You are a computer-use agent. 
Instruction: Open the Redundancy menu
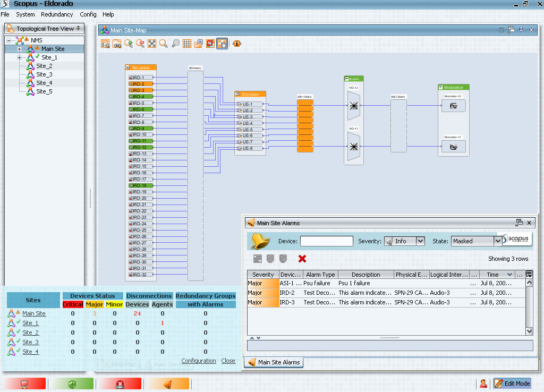point(57,14)
